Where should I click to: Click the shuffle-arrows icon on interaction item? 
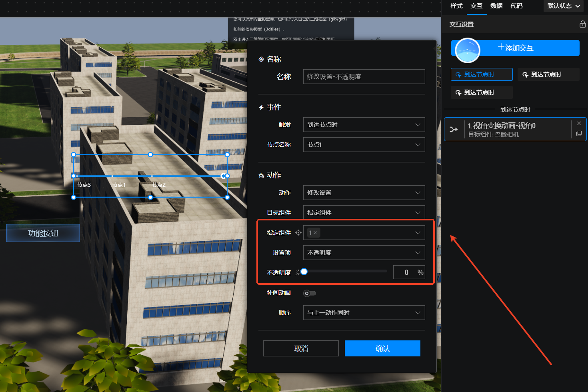tap(454, 129)
